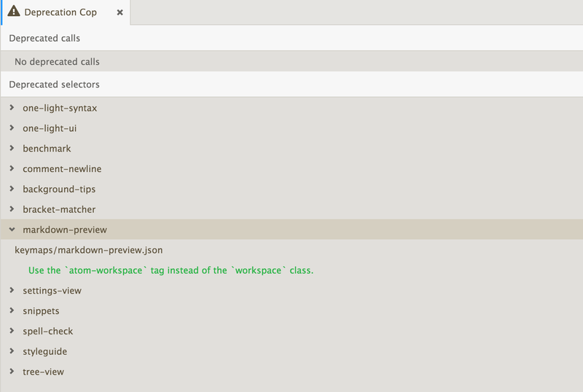Expand the snippets chevron

pos(12,310)
